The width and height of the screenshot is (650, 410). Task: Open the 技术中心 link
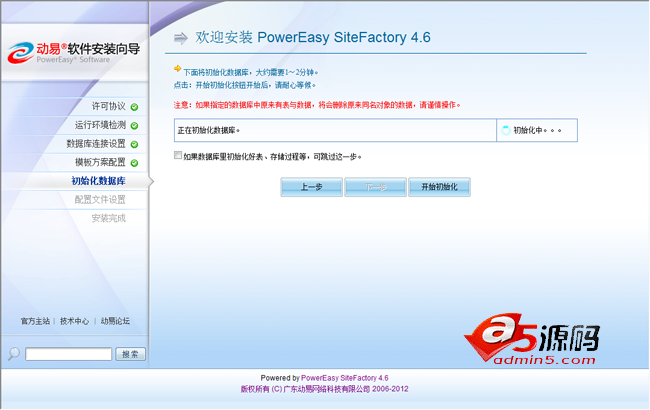coord(74,321)
